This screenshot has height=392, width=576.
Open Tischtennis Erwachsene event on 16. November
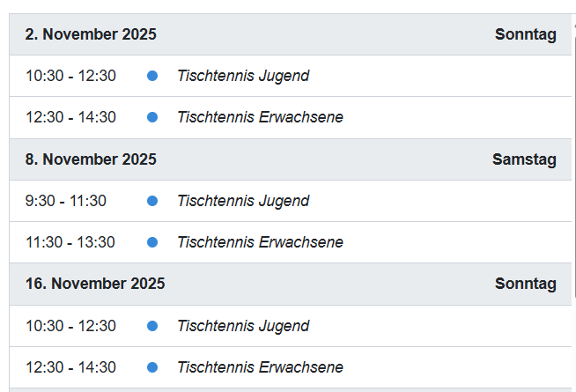click(x=260, y=367)
